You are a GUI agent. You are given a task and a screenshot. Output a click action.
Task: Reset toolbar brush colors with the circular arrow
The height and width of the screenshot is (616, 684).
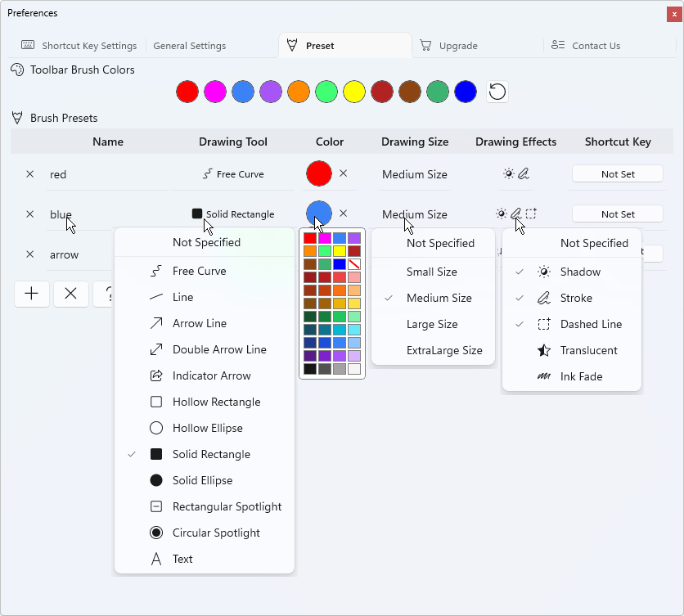tap(497, 92)
